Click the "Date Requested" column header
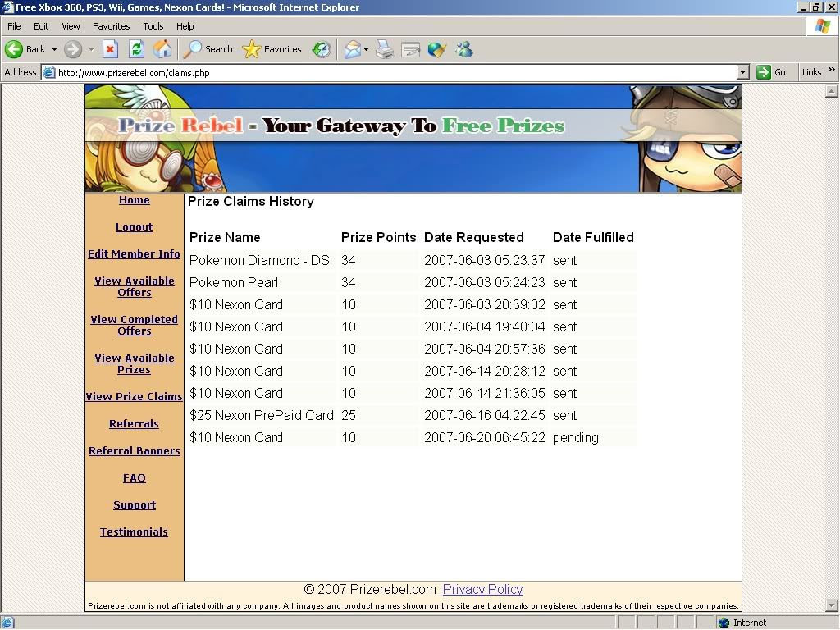 [473, 237]
